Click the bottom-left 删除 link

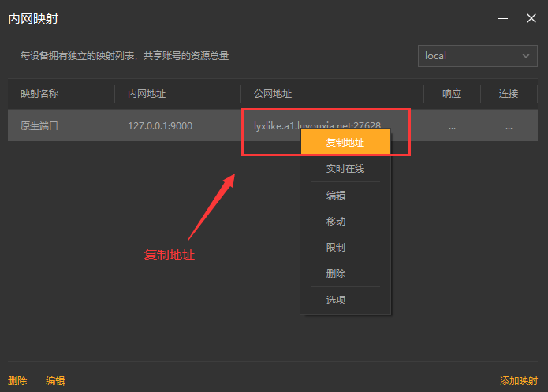(x=17, y=380)
